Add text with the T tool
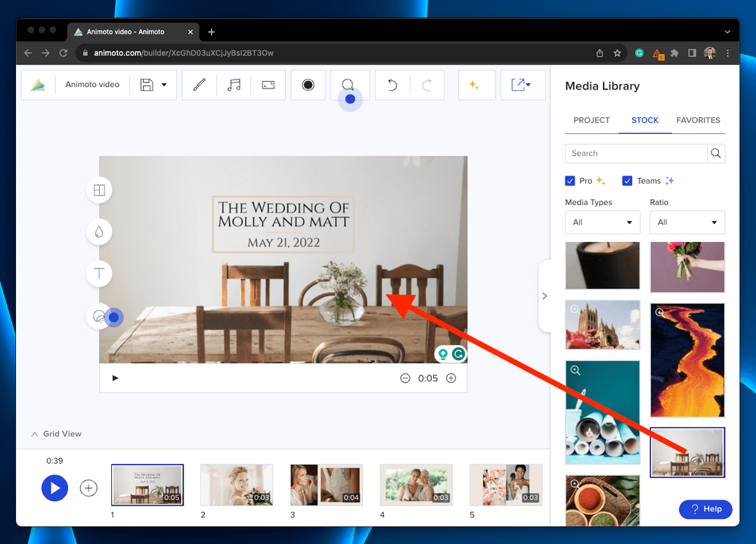Viewport: 756px width, 544px height. click(99, 274)
